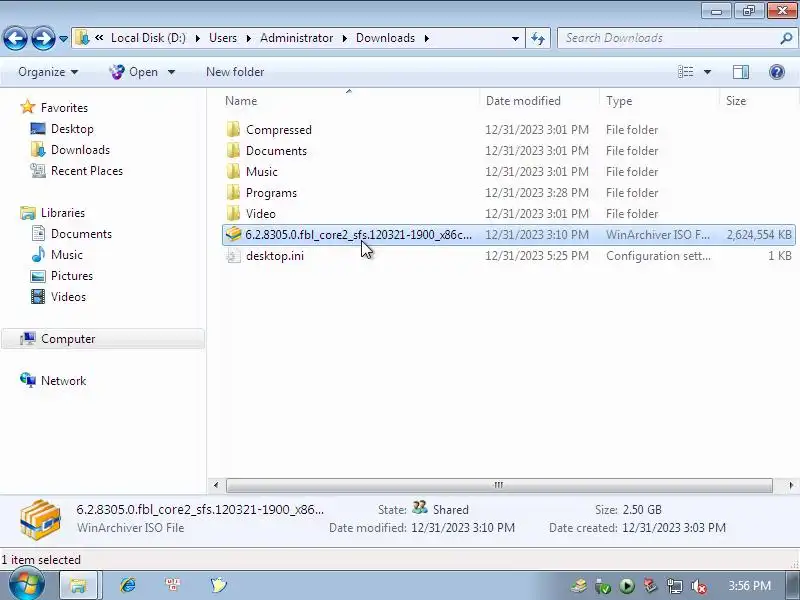Screen dimensions: 800x600
Task: Select the Music folder icon in file list
Action: click(x=233, y=171)
